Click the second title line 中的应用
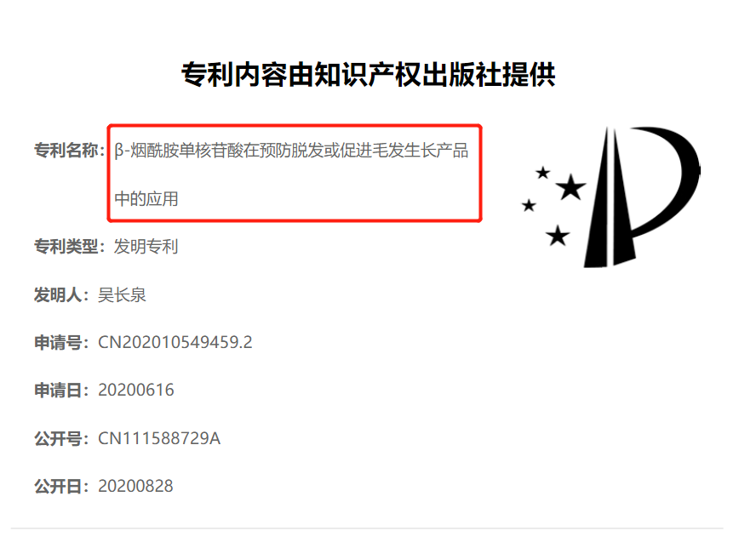Viewport: 756px width, 542px height. 146,198
